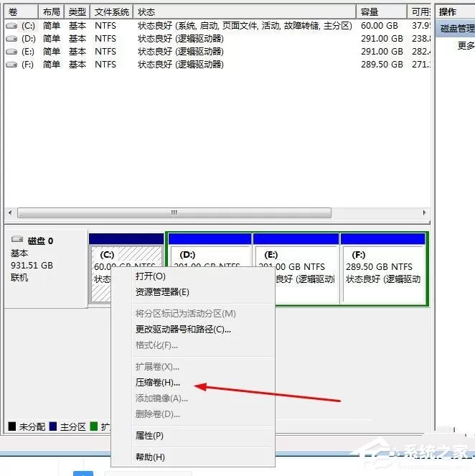Click the 磁盘 0 disk icon
The image size is (475, 476).
click(17, 239)
